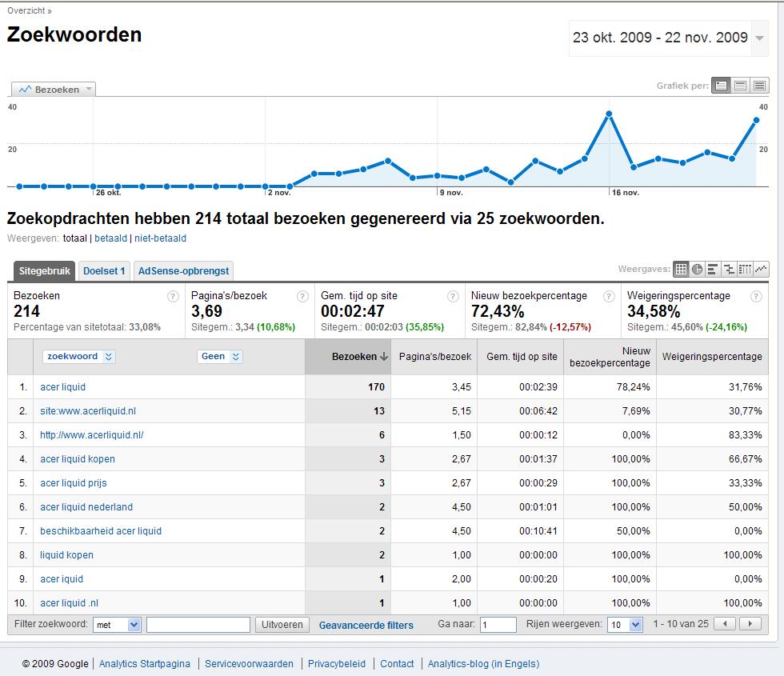Open Servicevoorwaarden footer link
Viewport: 784px width, 676px height.
(249, 663)
